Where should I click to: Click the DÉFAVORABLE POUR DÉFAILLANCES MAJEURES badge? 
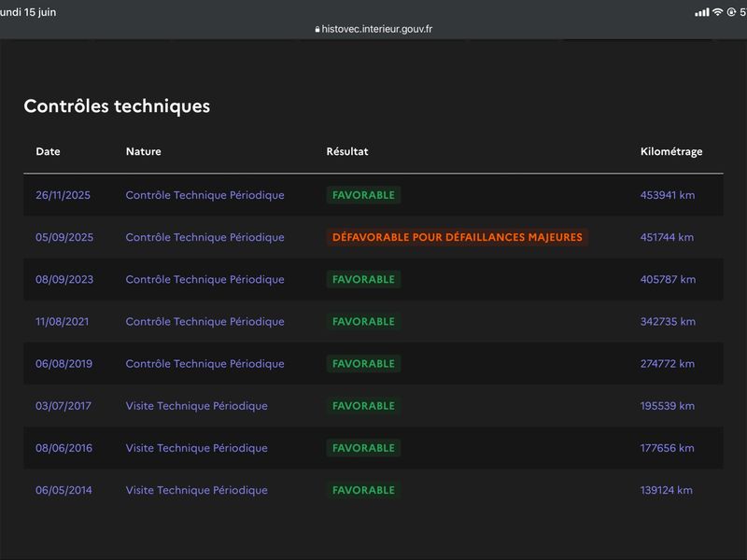458,237
